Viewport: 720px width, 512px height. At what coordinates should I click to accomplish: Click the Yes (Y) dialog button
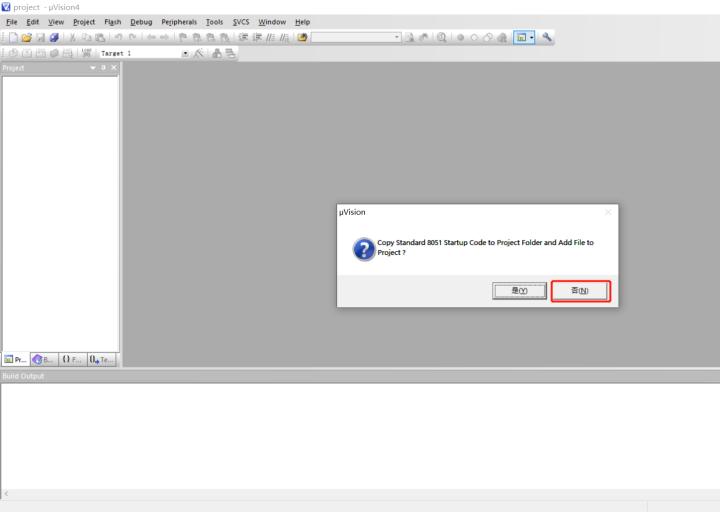coord(519,291)
